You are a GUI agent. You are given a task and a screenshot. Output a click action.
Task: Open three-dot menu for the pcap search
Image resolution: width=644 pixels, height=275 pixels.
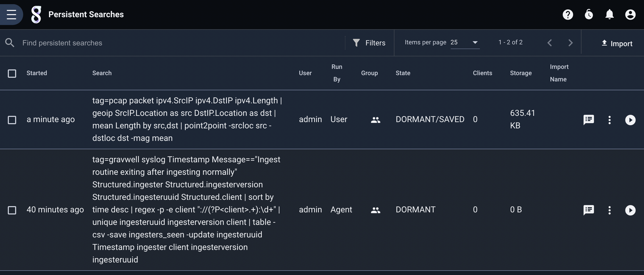pyautogui.click(x=610, y=120)
